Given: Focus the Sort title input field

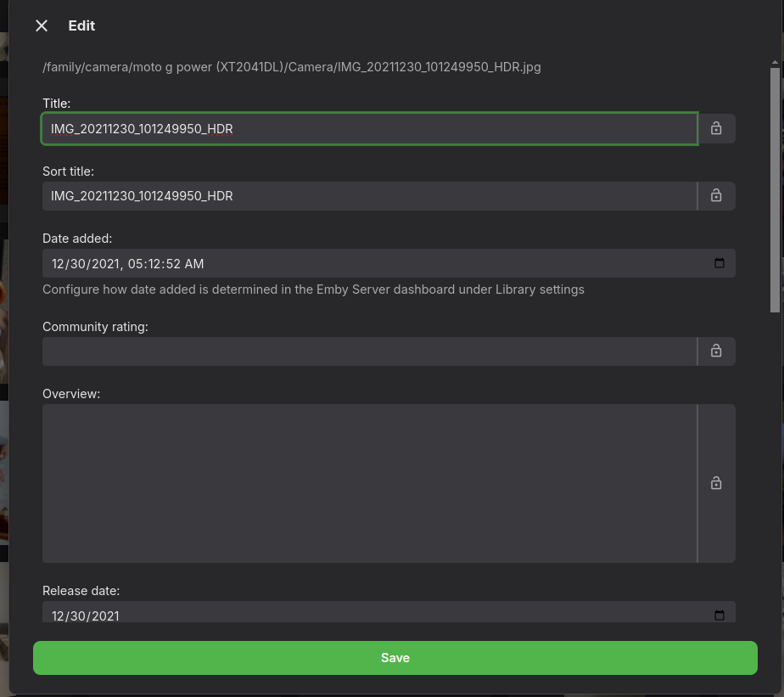Looking at the screenshot, I should point(369,196).
